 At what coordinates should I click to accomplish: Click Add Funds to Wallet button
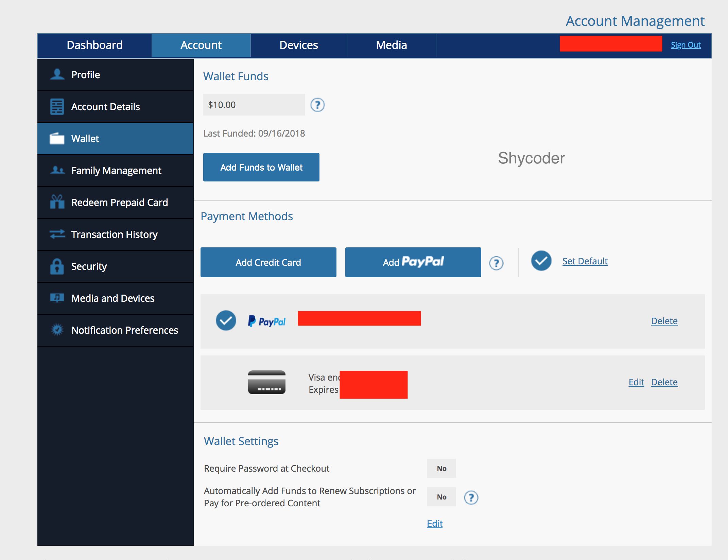point(261,167)
